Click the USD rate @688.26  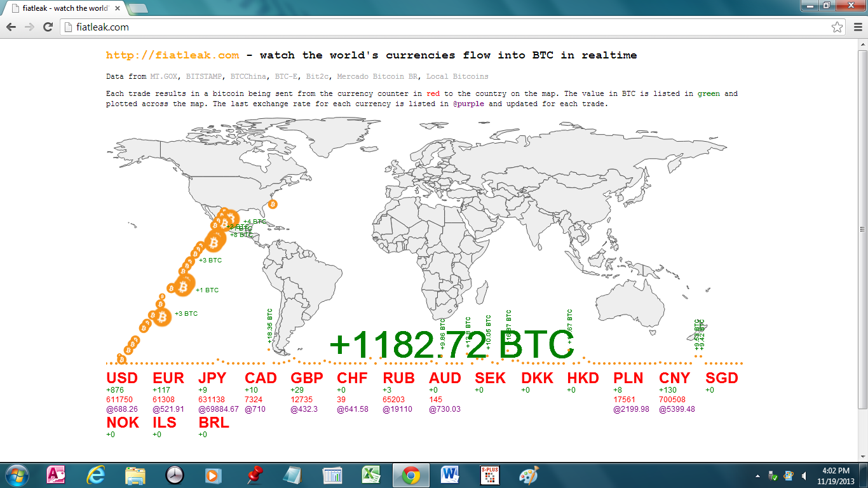click(122, 409)
